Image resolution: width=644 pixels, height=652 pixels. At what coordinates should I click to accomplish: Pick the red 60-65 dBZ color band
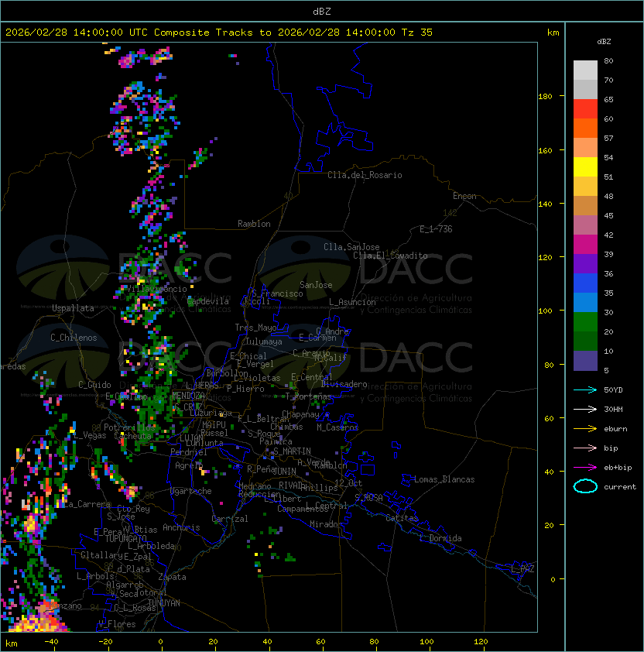[585, 109]
